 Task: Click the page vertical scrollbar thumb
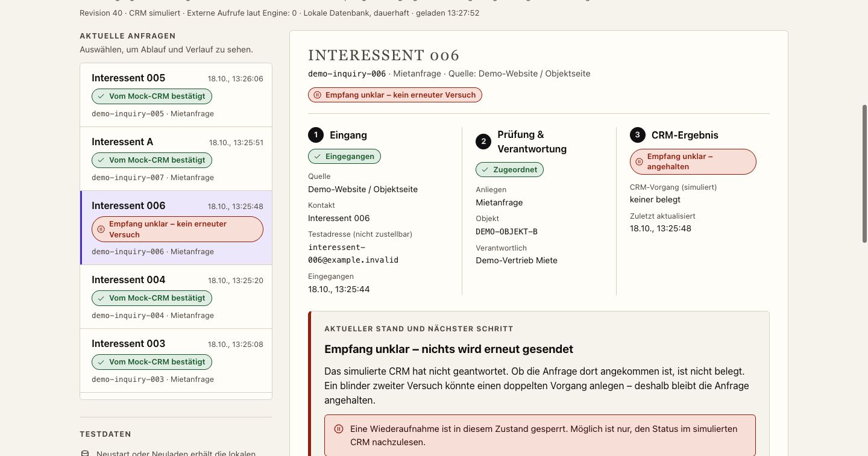point(865,173)
